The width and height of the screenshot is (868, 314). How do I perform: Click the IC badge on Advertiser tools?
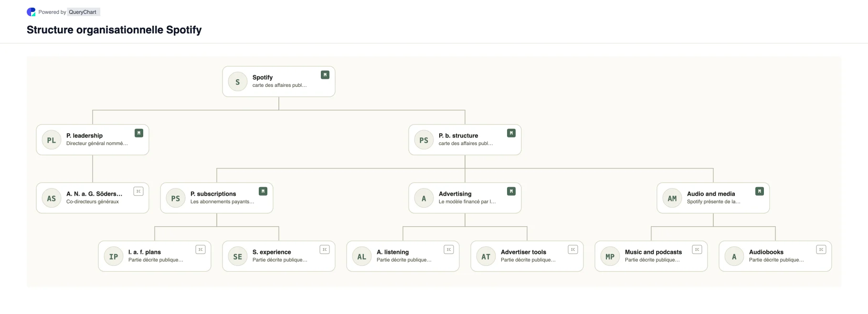click(x=573, y=250)
